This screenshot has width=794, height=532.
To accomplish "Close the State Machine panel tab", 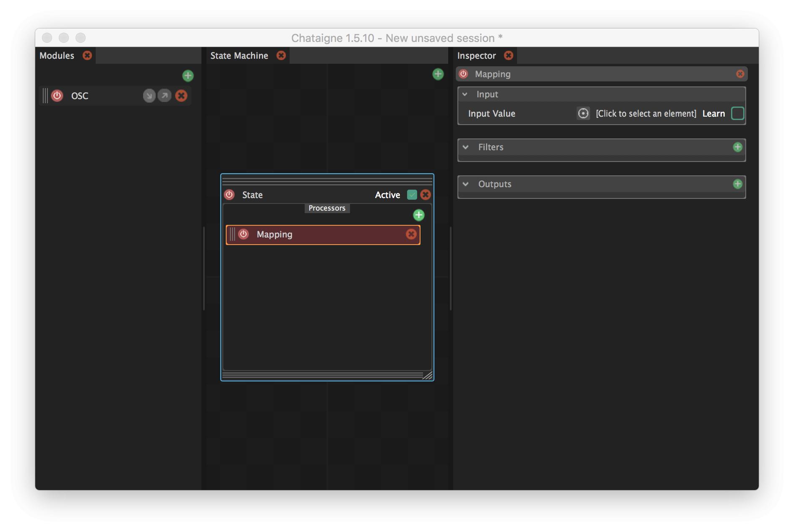I will click(281, 55).
